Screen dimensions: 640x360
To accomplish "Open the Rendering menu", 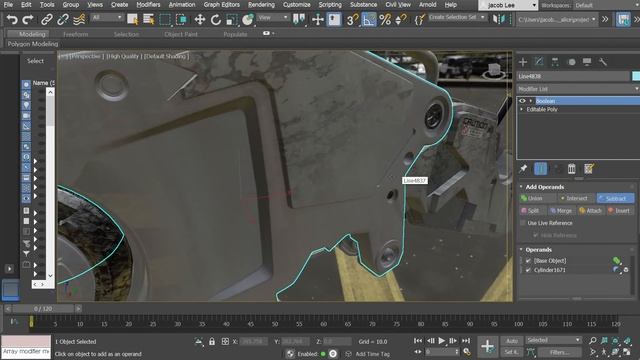I will pyautogui.click(x=261, y=5).
